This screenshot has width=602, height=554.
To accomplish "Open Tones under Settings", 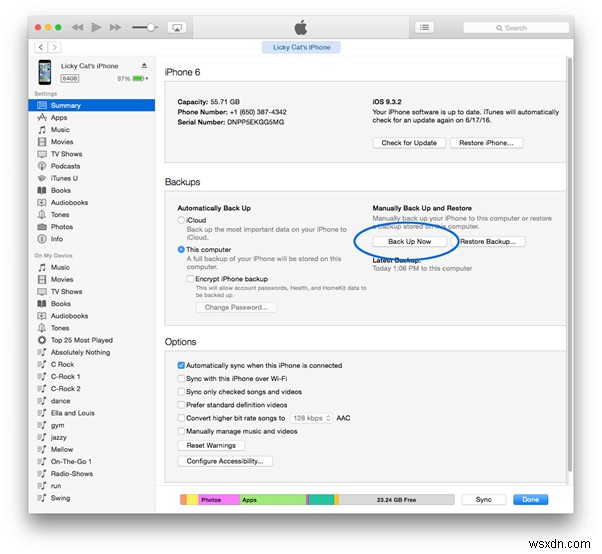I will tap(91, 215).
